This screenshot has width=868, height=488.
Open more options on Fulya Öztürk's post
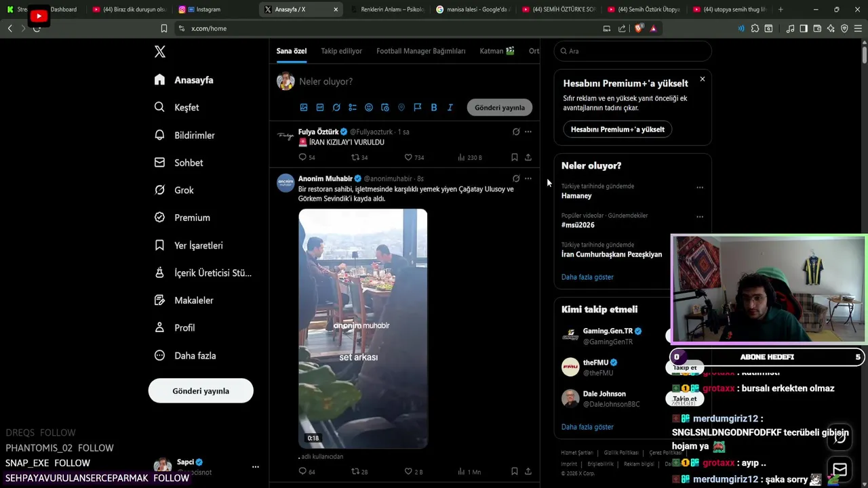[528, 131]
